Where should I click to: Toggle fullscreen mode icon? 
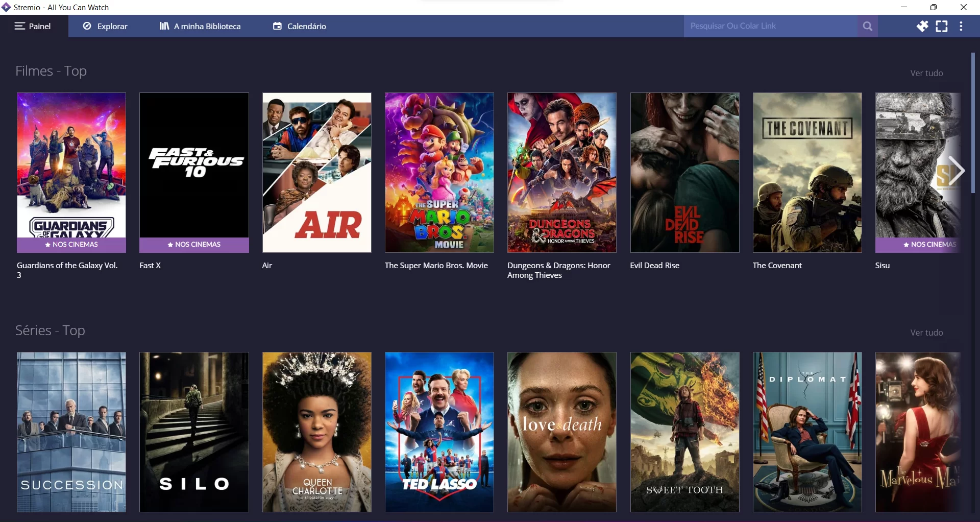pyautogui.click(x=942, y=27)
